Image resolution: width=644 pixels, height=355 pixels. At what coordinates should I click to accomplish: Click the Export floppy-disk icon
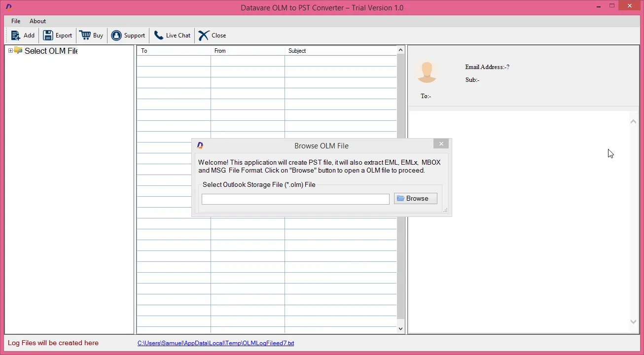[x=48, y=35]
